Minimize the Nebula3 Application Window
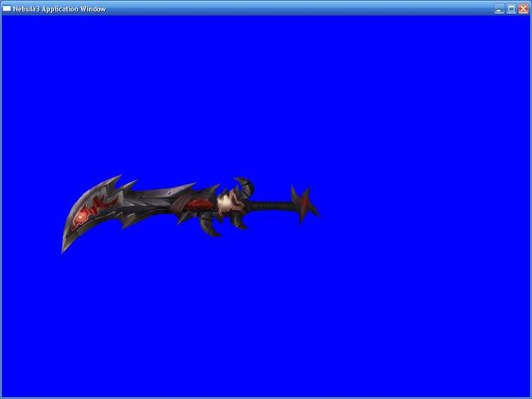 point(498,9)
